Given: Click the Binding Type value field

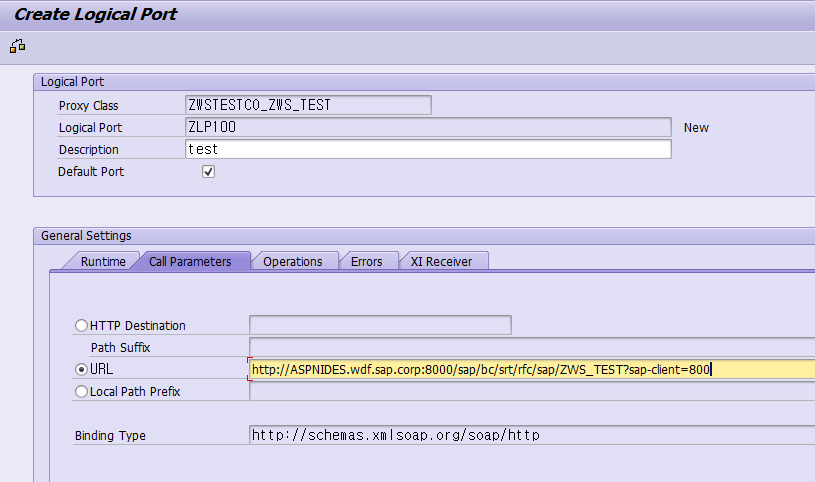Looking at the screenshot, I should point(530,435).
